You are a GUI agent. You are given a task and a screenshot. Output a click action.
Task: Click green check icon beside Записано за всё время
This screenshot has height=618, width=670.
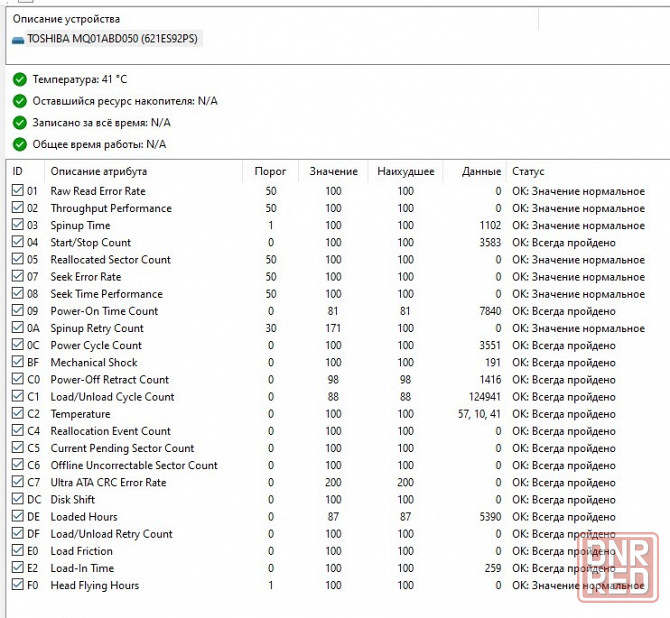(x=20, y=122)
